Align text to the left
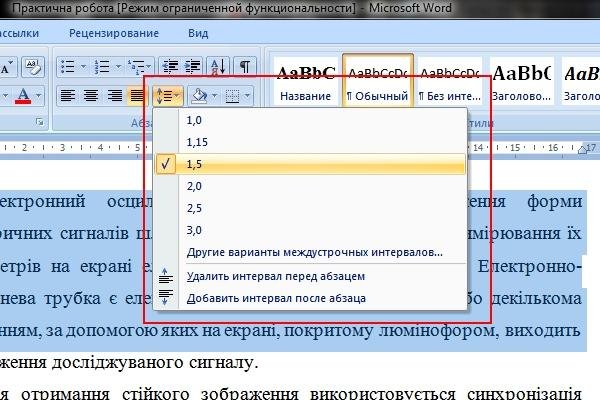Screen dimensions: 600x400 coord(67,96)
